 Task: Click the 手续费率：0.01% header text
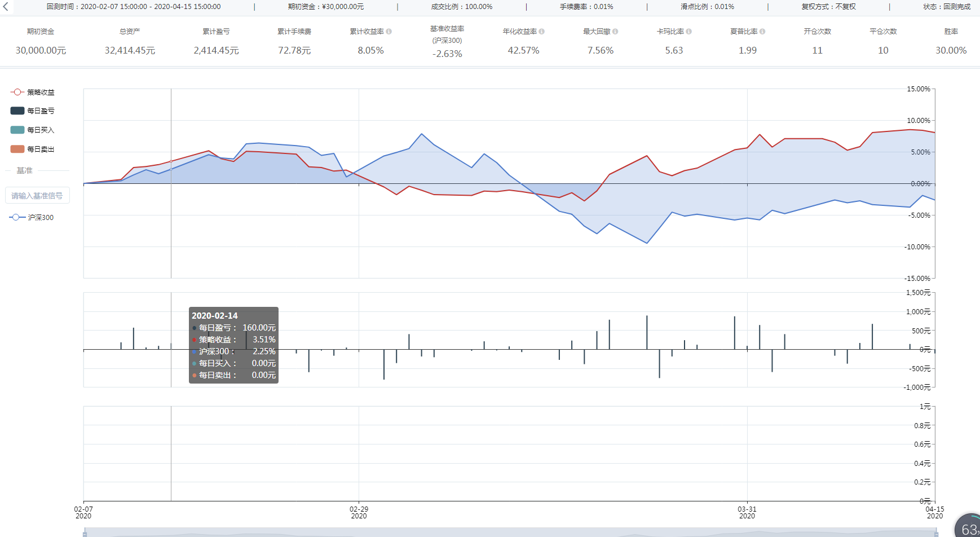coord(586,7)
